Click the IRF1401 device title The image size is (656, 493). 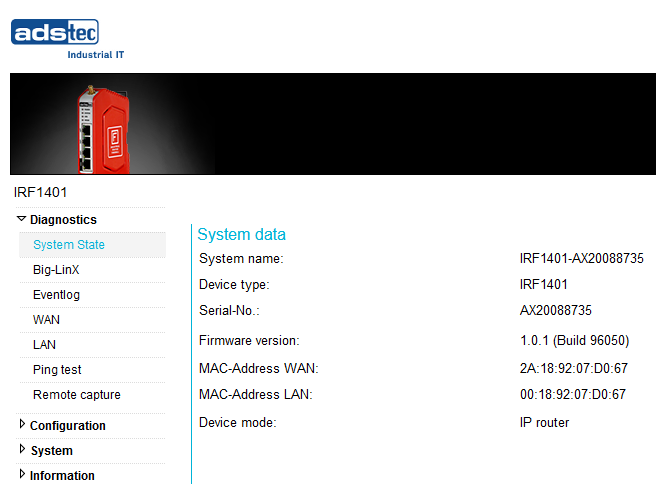[x=40, y=193]
